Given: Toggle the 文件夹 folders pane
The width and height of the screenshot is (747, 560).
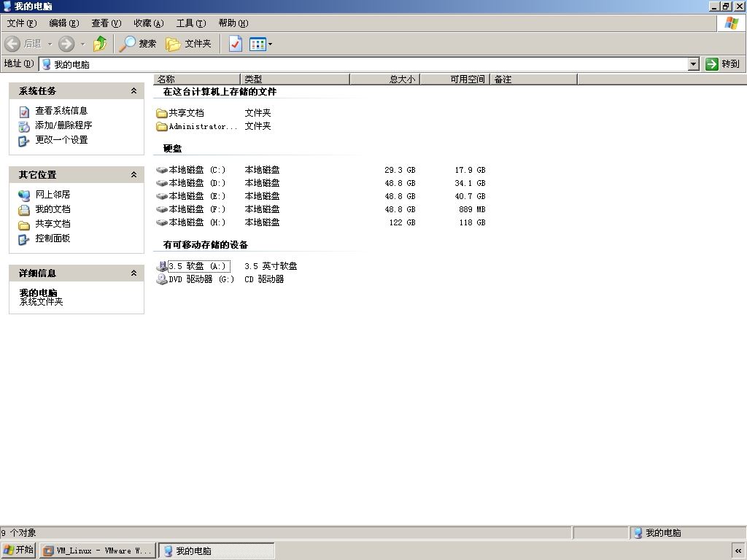Looking at the screenshot, I should click(188, 44).
